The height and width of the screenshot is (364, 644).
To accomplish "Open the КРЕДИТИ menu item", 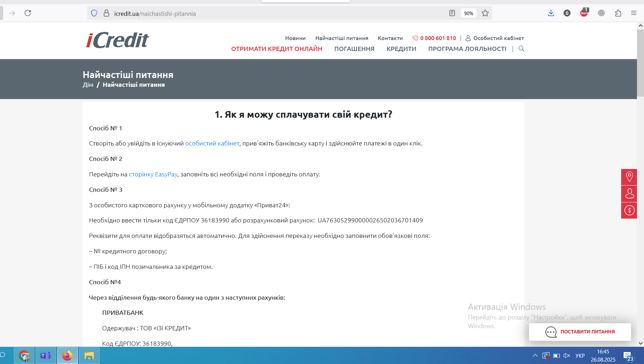I will pos(401,49).
